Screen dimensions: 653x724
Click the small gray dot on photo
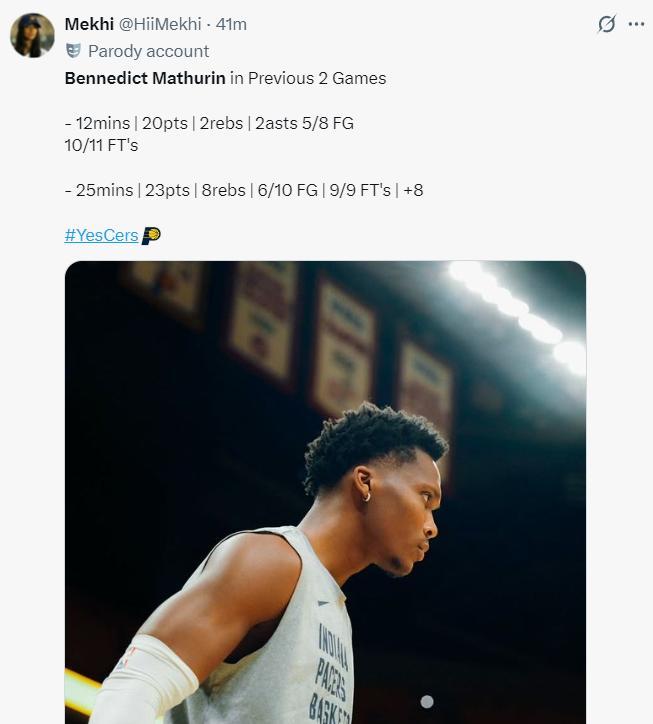[x=427, y=702]
